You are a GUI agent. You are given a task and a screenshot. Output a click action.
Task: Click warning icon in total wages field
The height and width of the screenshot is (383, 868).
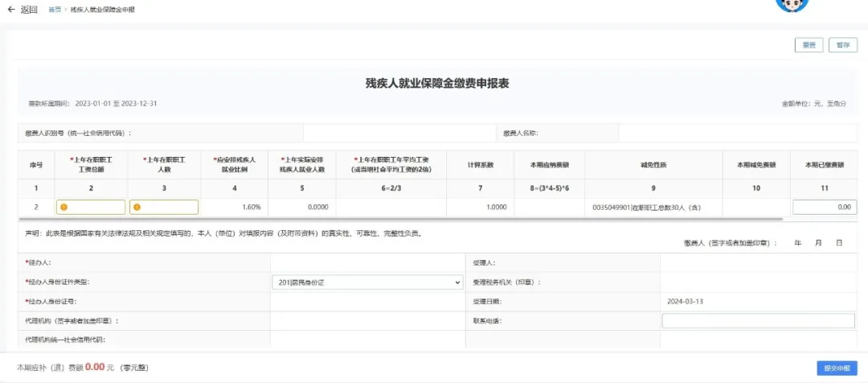63,208
